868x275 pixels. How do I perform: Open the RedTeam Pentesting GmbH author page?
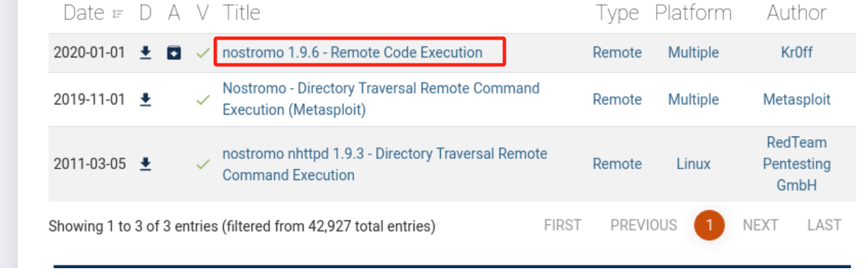796,164
